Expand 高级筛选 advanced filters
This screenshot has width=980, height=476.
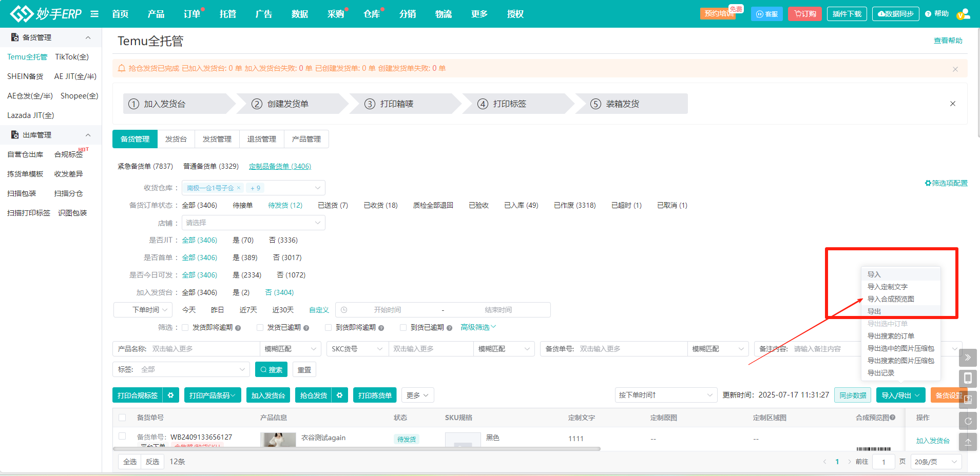tap(478, 327)
